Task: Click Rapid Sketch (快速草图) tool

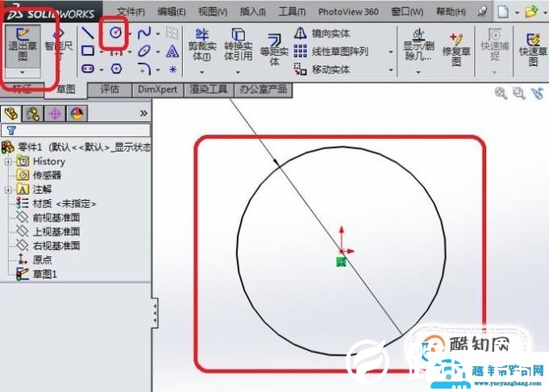Action: [533, 49]
